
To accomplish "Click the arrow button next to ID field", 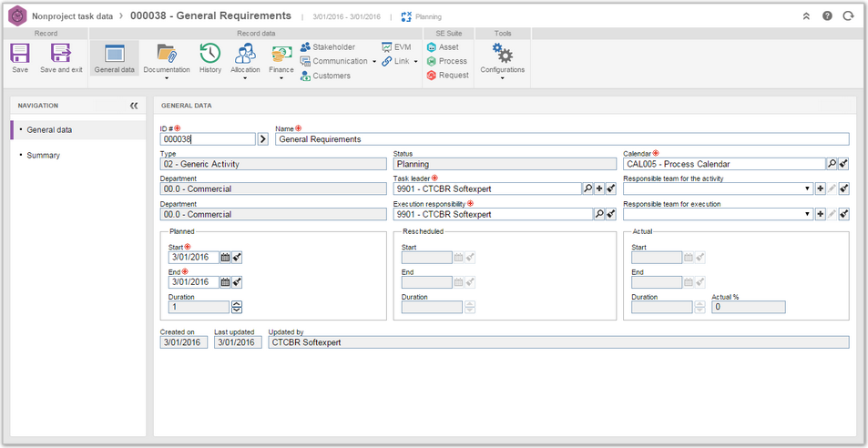I will [263, 138].
